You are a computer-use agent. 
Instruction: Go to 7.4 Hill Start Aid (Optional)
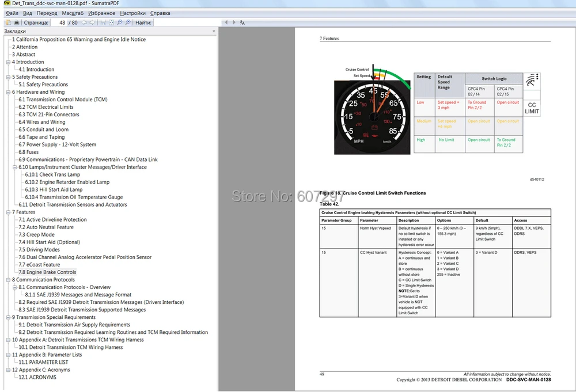tap(49, 242)
